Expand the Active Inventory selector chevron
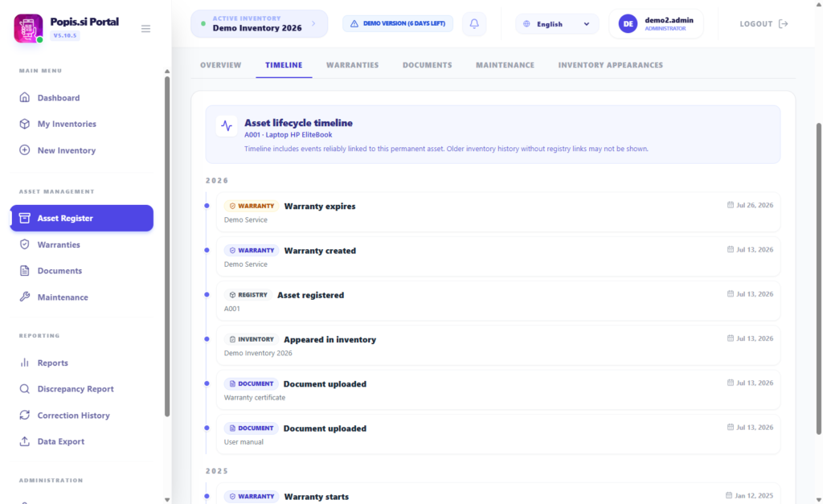The width and height of the screenshot is (823, 504). pos(313,23)
